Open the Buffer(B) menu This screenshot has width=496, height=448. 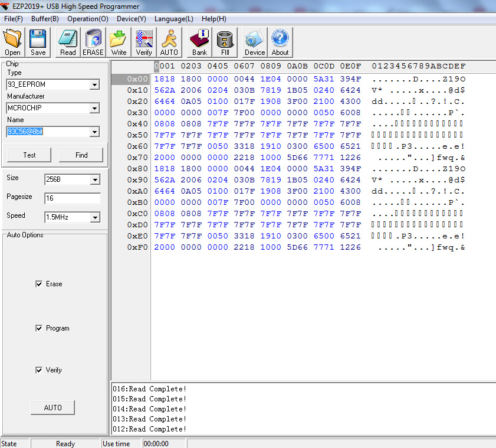pyautogui.click(x=45, y=19)
